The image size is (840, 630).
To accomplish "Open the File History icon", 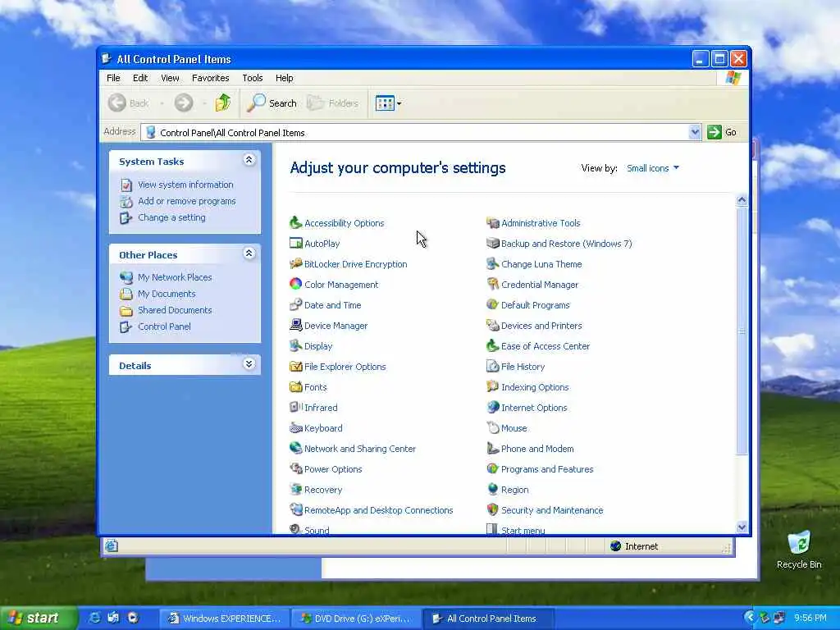I will [492, 367].
